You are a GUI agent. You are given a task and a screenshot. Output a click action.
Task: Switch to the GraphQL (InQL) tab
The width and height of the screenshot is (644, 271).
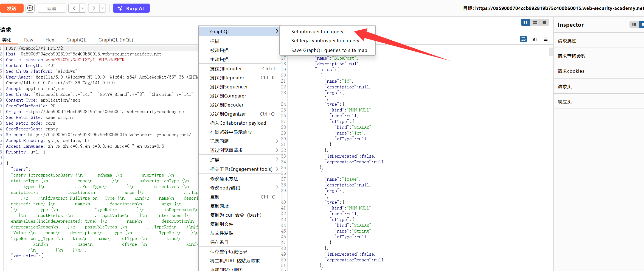(116, 40)
